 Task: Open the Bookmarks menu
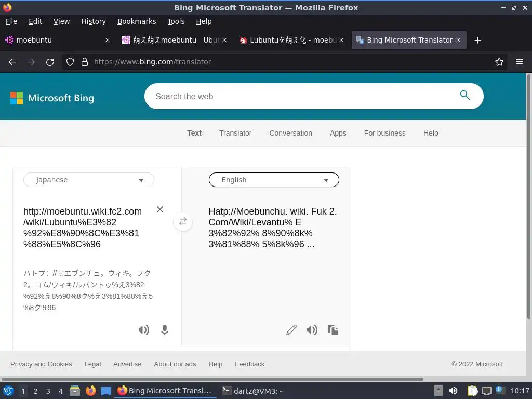click(x=137, y=21)
